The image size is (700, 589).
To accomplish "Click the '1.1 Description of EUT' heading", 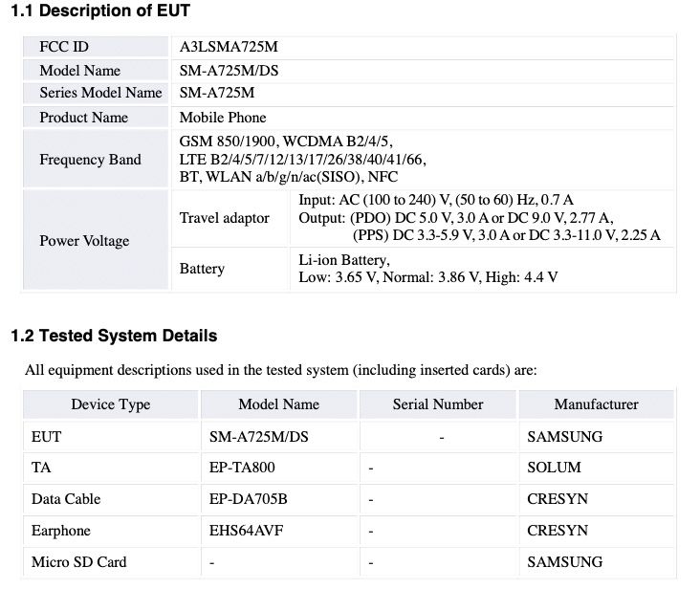I will (100, 11).
